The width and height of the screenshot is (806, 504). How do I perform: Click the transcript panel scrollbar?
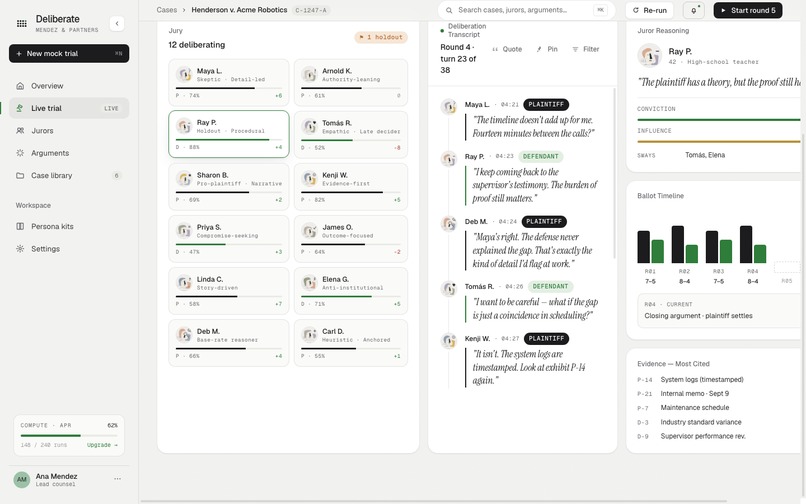pyautogui.click(x=614, y=173)
